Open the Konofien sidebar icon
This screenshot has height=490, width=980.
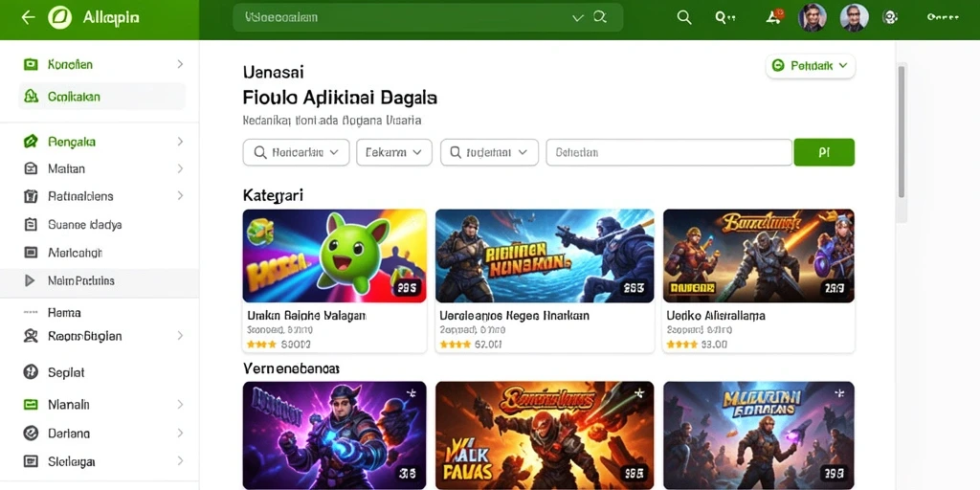click(30, 64)
